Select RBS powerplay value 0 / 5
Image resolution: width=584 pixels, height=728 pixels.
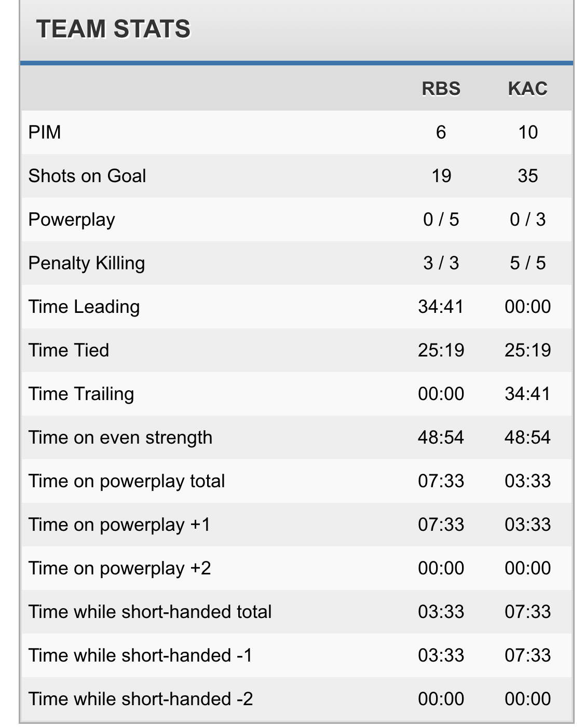(441, 219)
